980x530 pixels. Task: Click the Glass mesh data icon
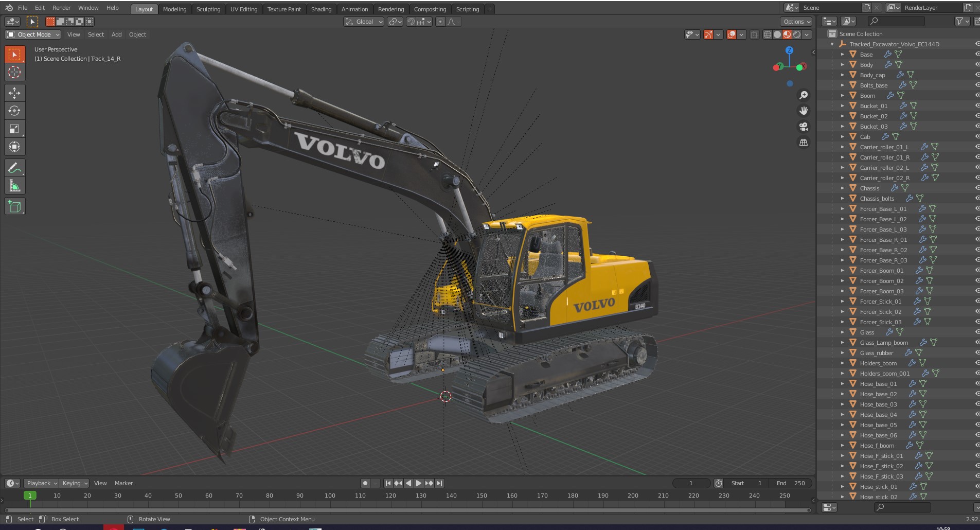click(x=899, y=332)
